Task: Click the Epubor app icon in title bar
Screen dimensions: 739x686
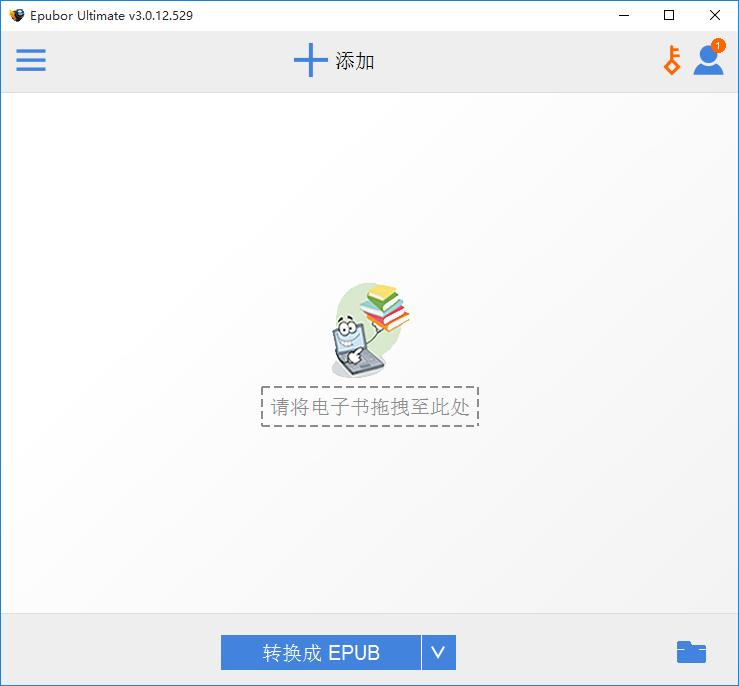Action: tap(16, 15)
